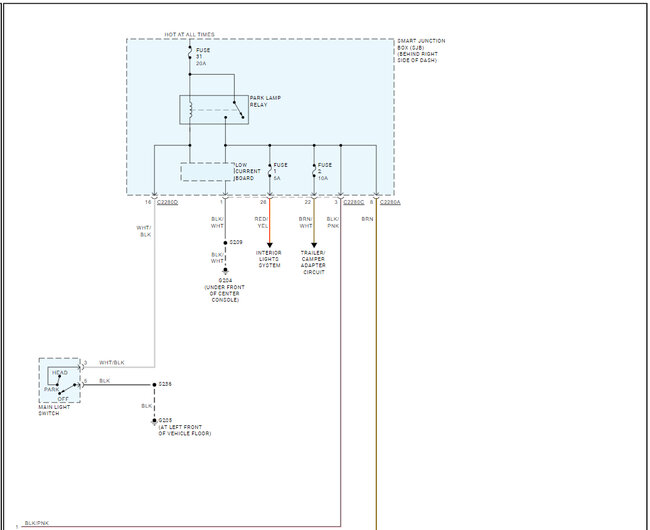Open the C2280A connector label
Viewport: 650px width, 530px height.
(x=390, y=202)
